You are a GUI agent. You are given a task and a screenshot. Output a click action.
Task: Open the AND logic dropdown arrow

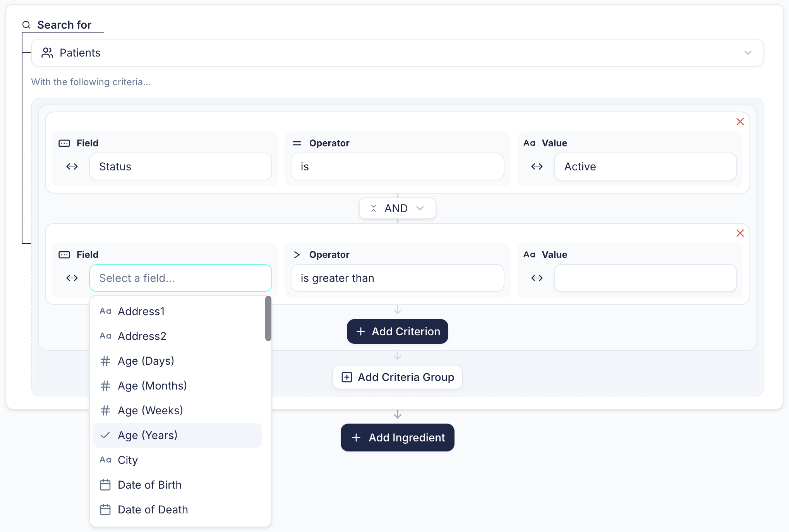click(420, 208)
